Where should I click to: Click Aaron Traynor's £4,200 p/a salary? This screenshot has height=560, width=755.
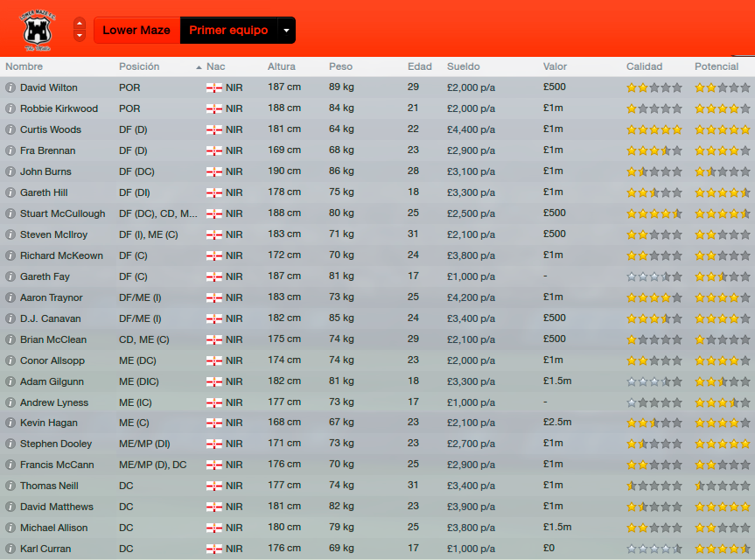(471, 297)
